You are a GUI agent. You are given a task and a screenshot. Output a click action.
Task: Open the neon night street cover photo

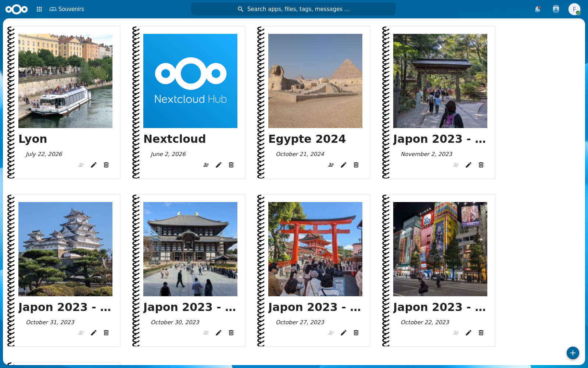[440, 249]
